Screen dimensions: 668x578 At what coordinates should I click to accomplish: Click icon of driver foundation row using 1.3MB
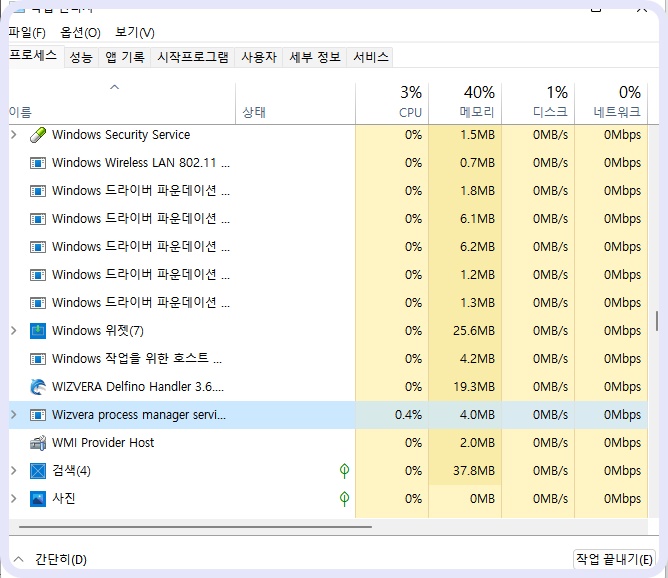pyautogui.click(x=38, y=303)
